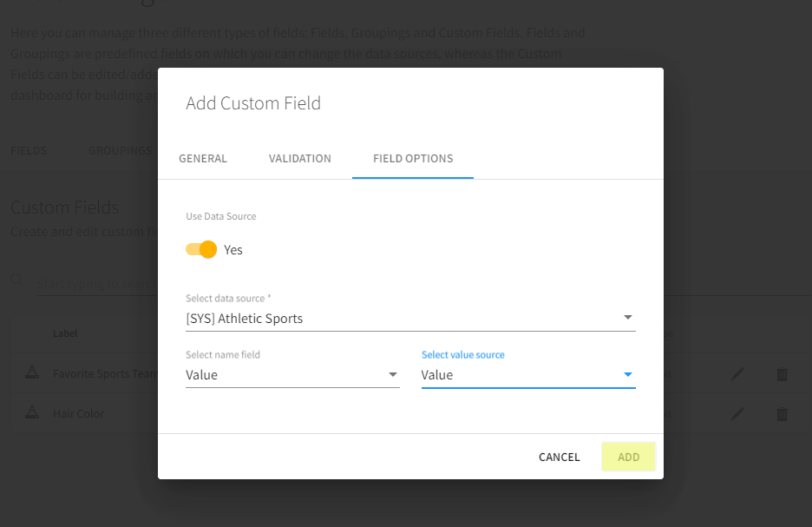Open the Select value source dropdown
The height and width of the screenshot is (527, 812).
528,375
